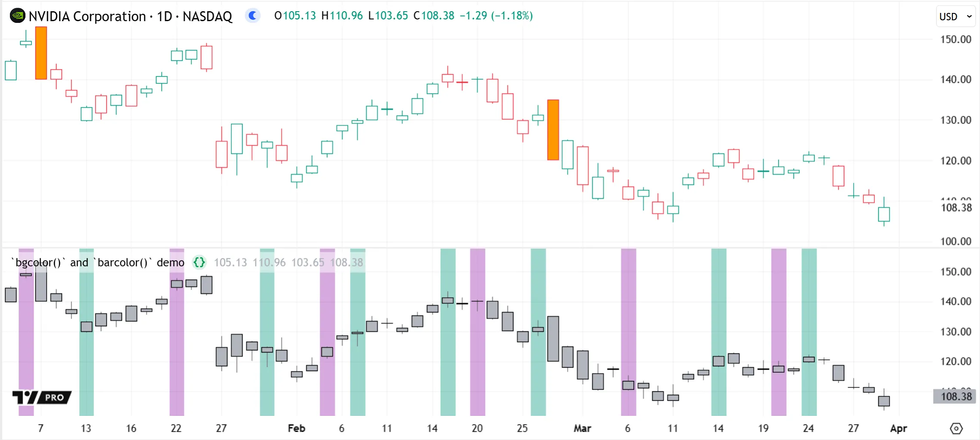Click the NVIDIA Corporation symbol title
Viewport: 980px width, 440px height.
click(x=130, y=16)
